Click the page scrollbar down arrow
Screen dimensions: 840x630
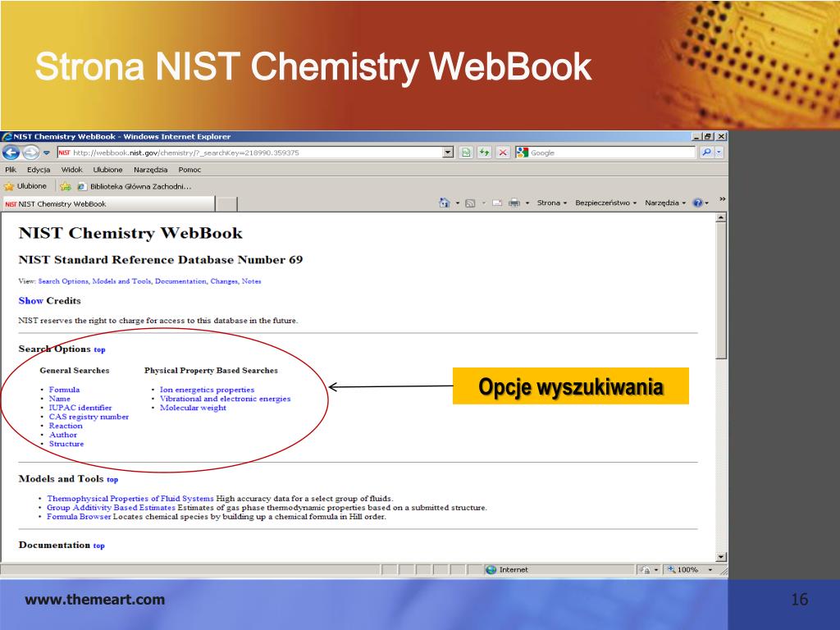tap(721, 557)
